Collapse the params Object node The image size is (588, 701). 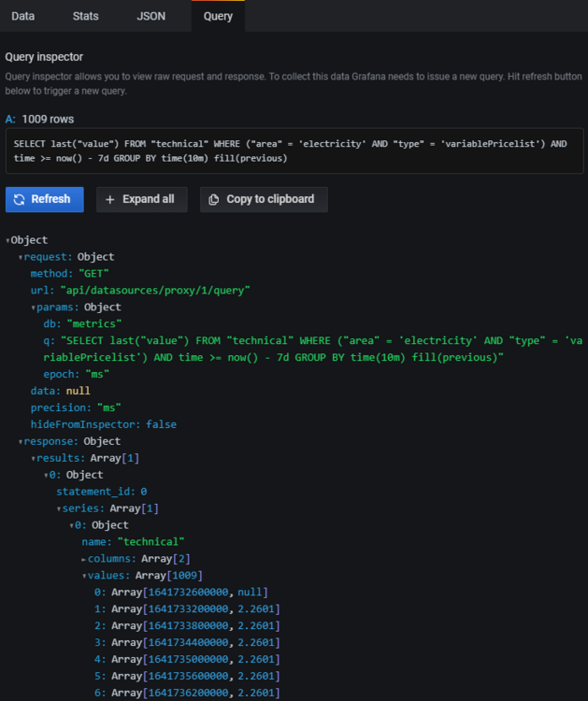pos(33,308)
